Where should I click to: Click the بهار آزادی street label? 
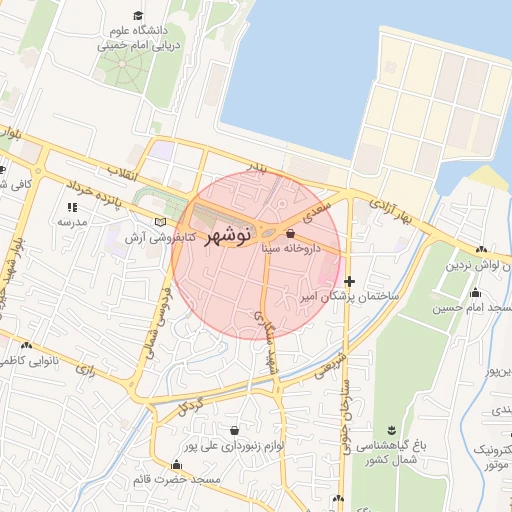(x=390, y=211)
